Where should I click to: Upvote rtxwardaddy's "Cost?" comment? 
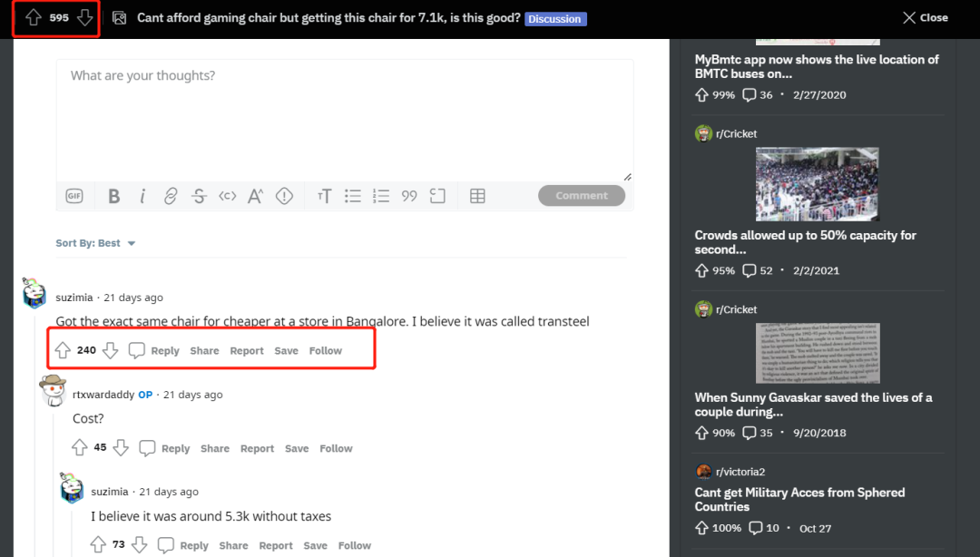(x=79, y=447)
